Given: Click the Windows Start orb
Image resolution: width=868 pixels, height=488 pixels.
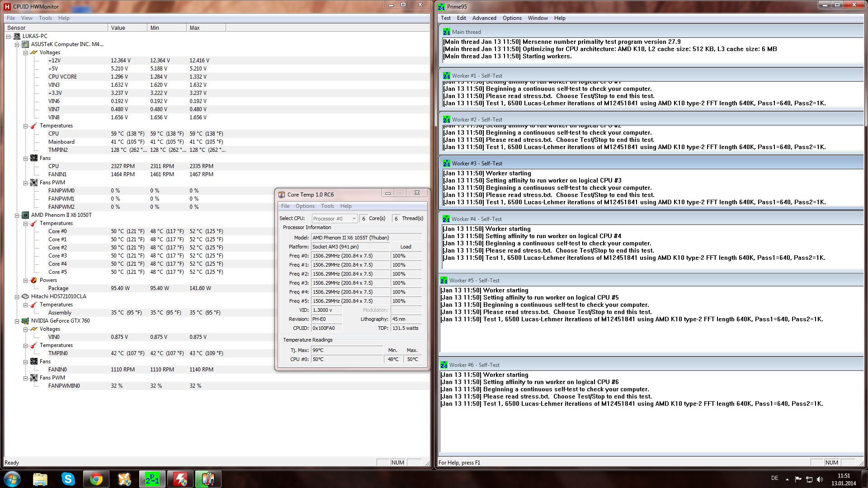Looking at the screenshot, I should (x=12, y=479).
